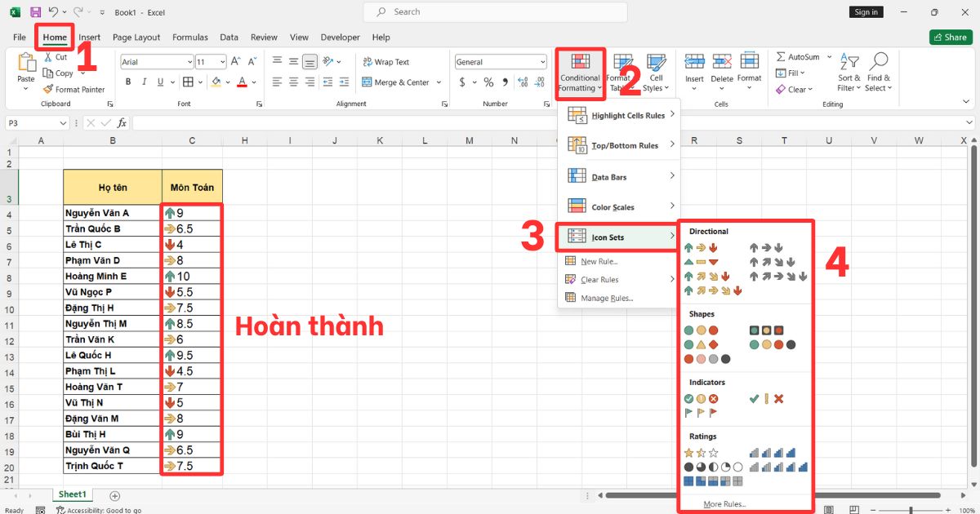
Task: Toggle Wrap Text for cells
Action: 385,62
